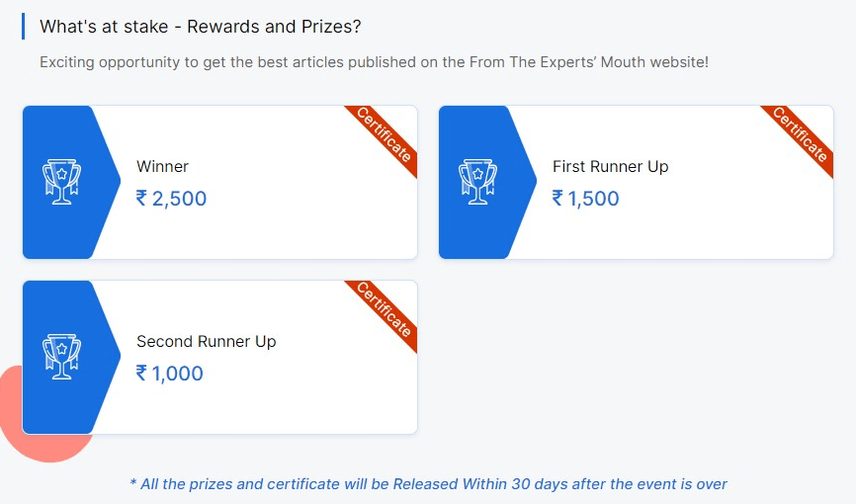This screenshot has height=504, width=856.
Task: Click the rupee symbol beside 1,500
Action: click(x=557, y=198)
